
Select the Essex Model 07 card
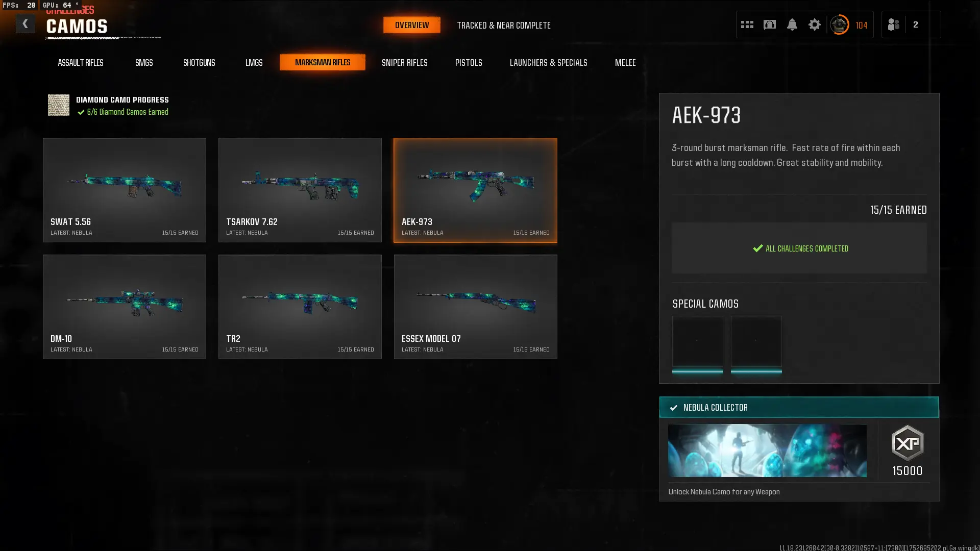pyautogui.click(x=475, y=307)
